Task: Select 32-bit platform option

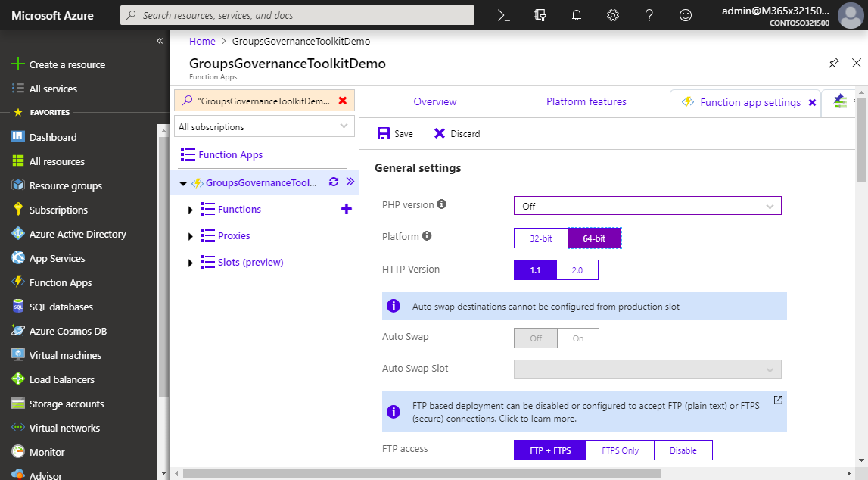Action: pos(540,238)
